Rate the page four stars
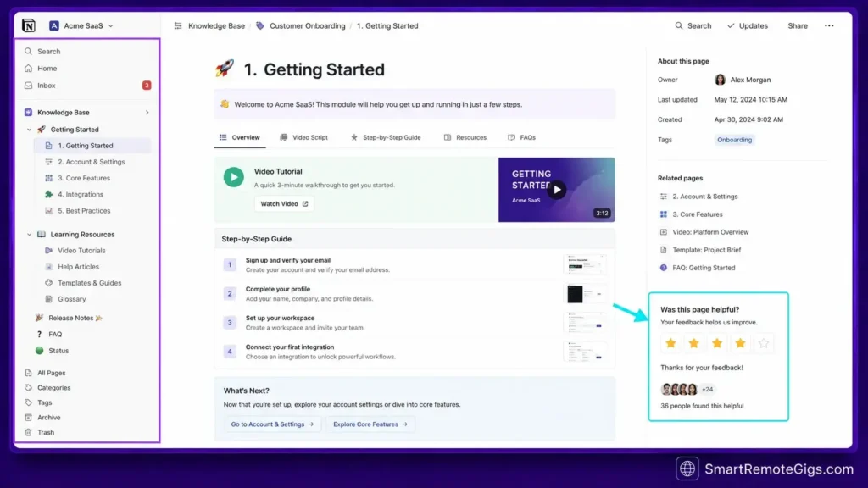The height and width of the screenshot is (488, 868). coord(740,344)
